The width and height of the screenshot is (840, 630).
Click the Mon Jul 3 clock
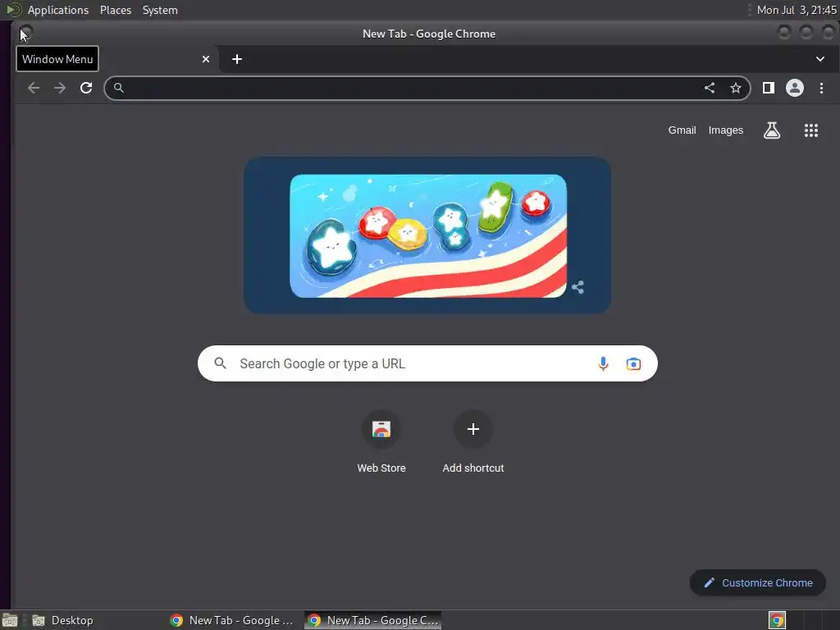[796, 10]
